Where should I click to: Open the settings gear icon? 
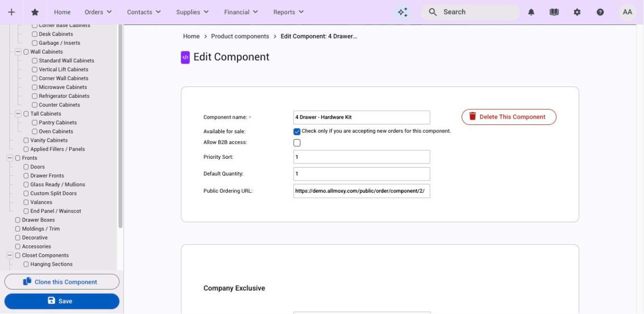(577, 12)
